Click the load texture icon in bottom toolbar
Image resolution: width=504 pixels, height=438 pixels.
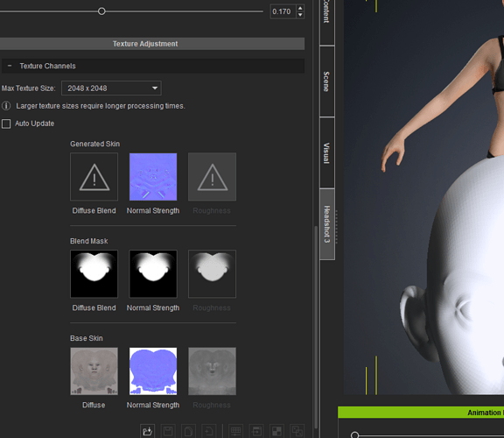pos(147,431)
